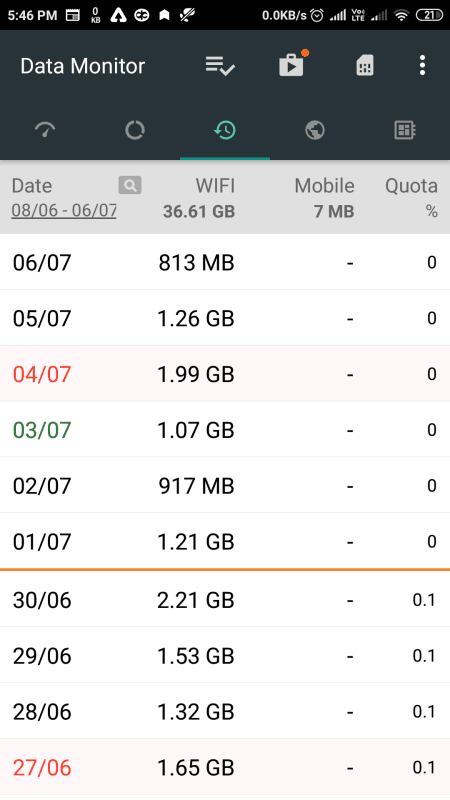The image size is (450, 800).
Task: Open the widget layout tab icon
Action: click(x=405, y=130)
